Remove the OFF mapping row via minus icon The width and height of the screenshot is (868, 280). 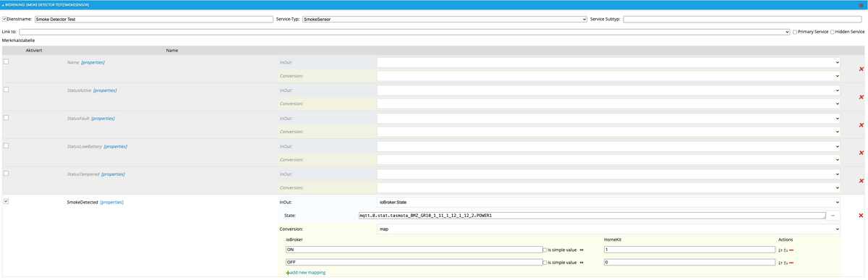pyautogui.click(x=791, y=263)
